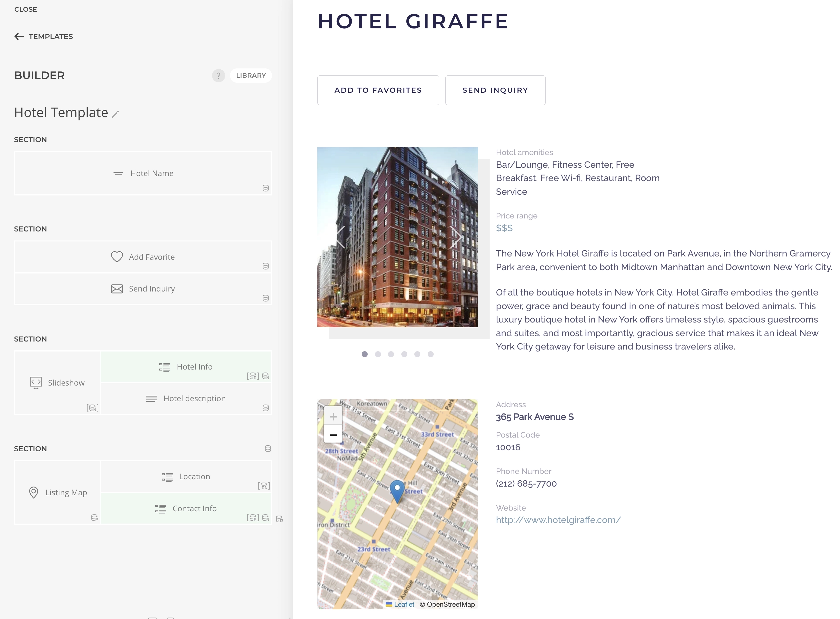Click the hotel website link

558,519
